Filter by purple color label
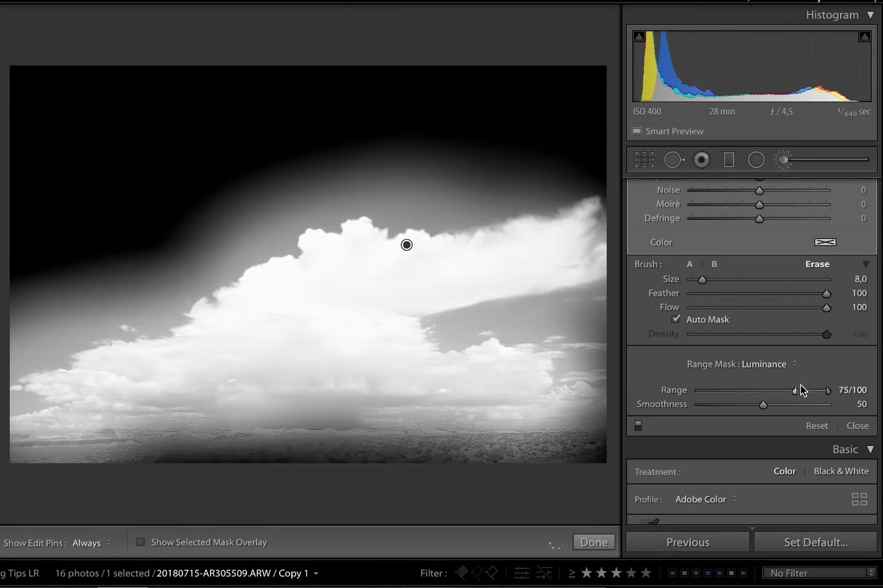The height and width of the screenshot is (588, 883). pyautogui.click(x=719, y=573)
